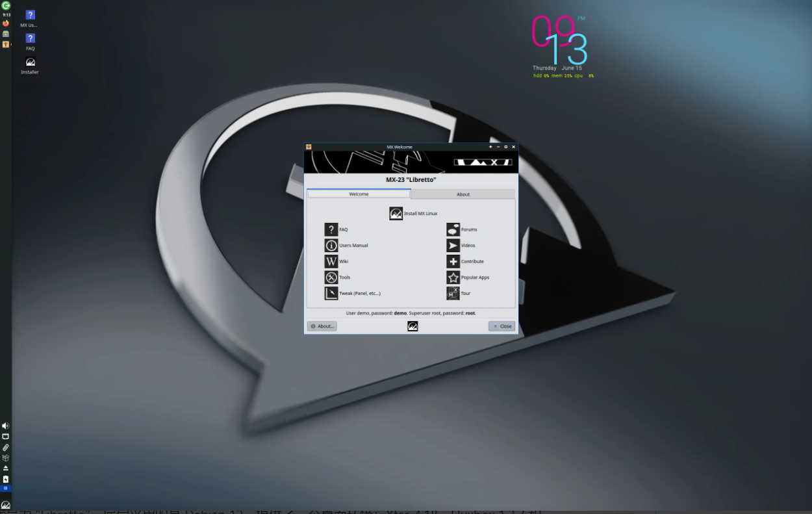Viewport: 812px width, 514px height.
Task: Minimize the MX Welcome window
Action: [x=498, y=147]
